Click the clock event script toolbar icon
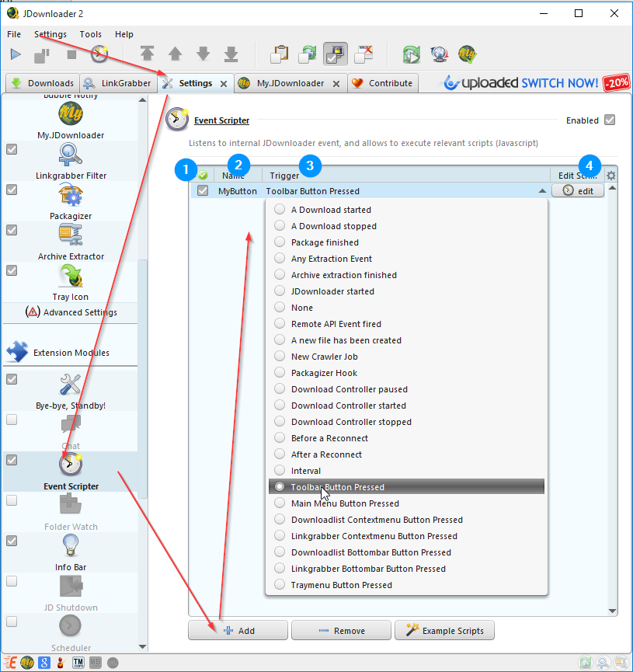 [x=99, y=54]
